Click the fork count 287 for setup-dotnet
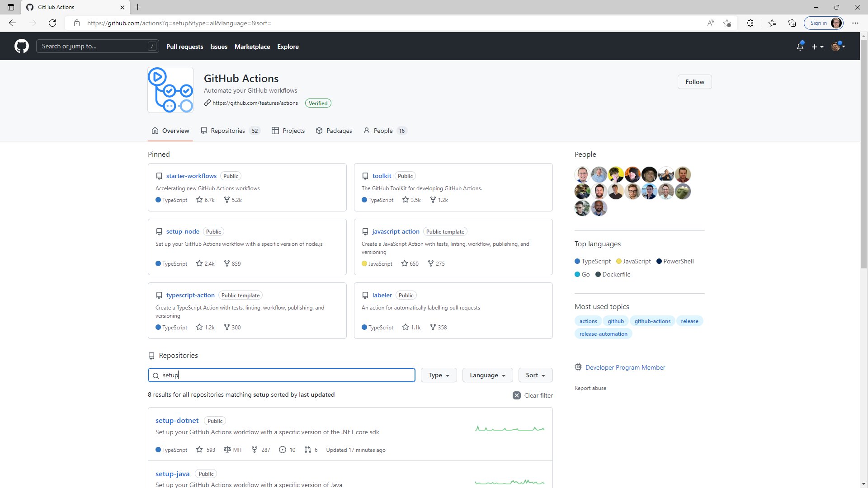This screenshot has width=868, height=488. (261, 450)
